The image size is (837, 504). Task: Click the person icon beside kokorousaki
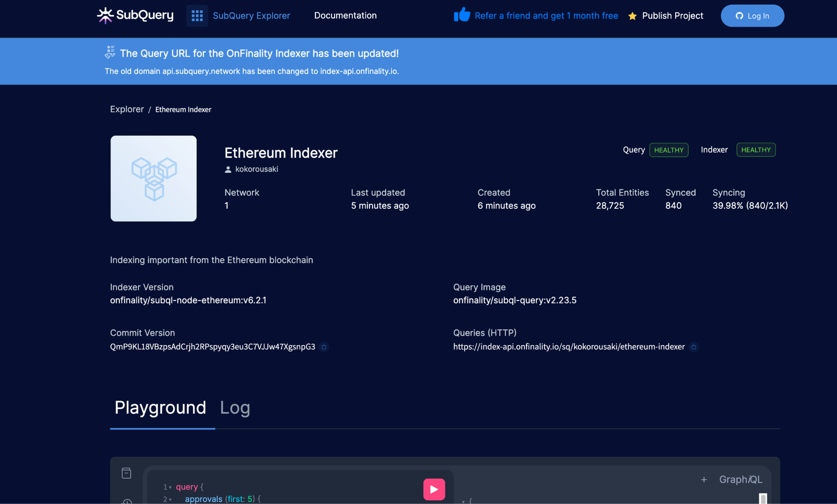point(228,169)
